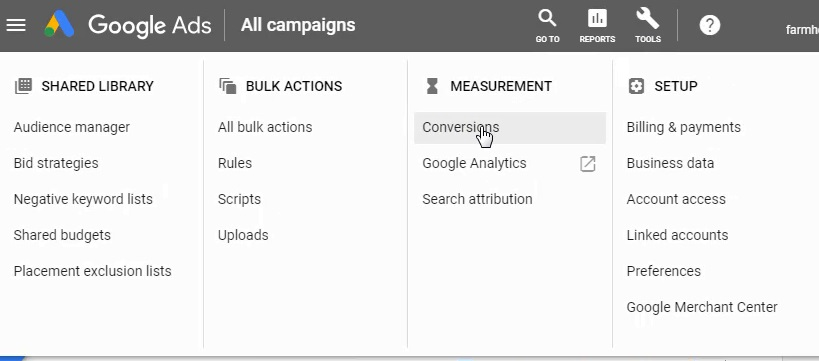Image resolution: width=819 pixels, height=361 pixels.
Task: Go to Bid strategies
Action: pyautogui.click(x=56, y=164)
